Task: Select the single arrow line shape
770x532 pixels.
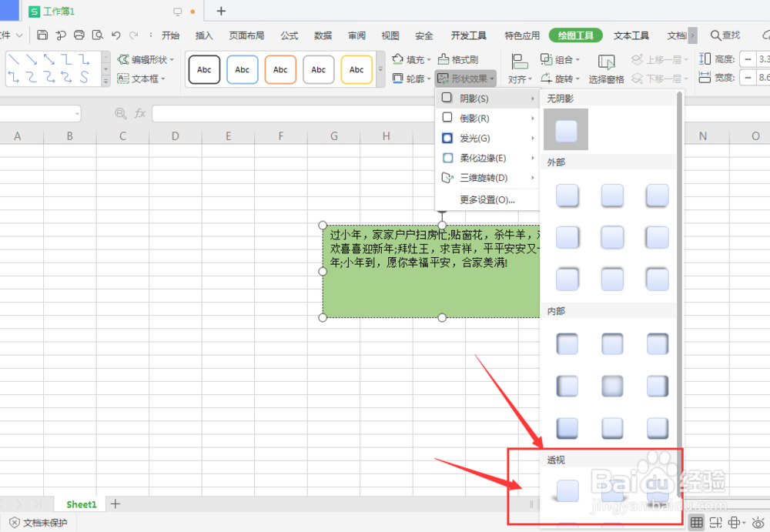Action: 32,59
